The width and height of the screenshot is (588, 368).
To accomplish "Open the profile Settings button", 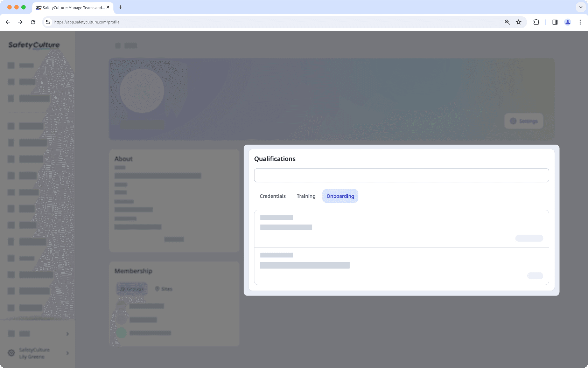I will pos(524,121).
